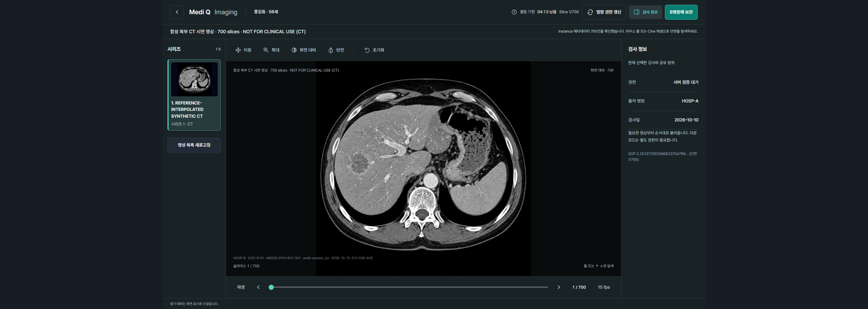The height and width of the screenshot is (309, 868).
Task: Click the Slice 1/700 header indicator
Action: (x=569, y=12)
